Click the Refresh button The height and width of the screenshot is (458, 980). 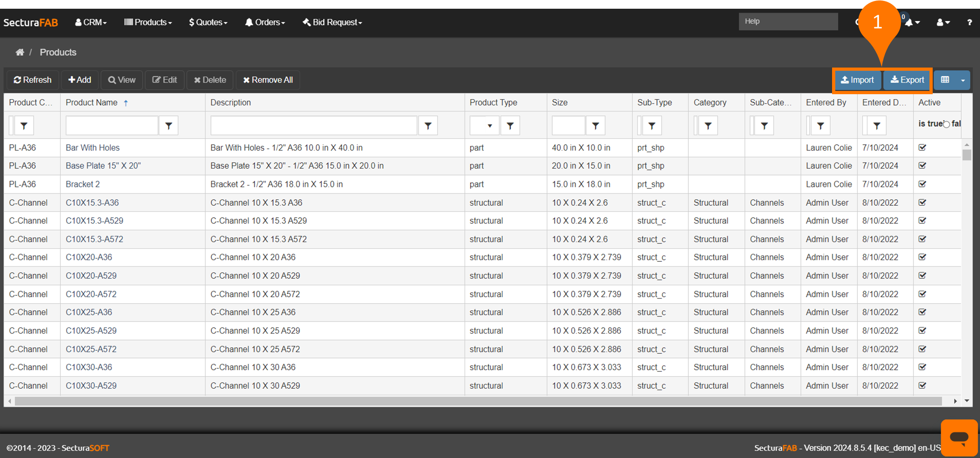pos(33,80)
